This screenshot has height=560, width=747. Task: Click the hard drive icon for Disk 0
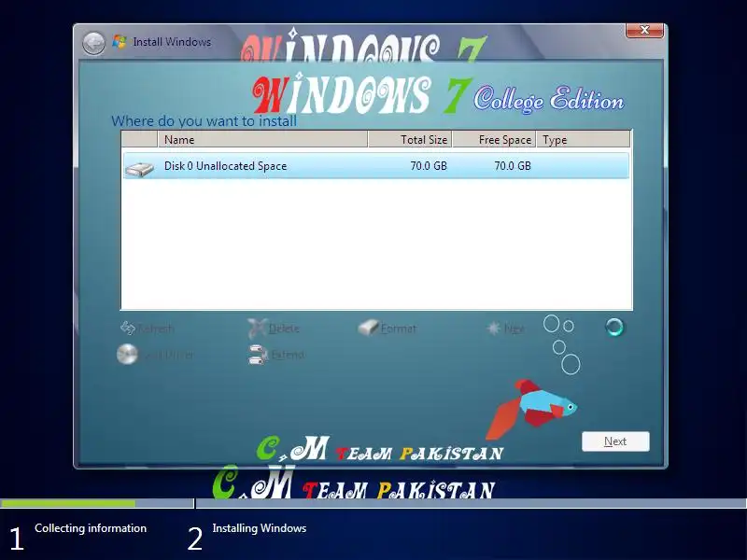(139, 168)
